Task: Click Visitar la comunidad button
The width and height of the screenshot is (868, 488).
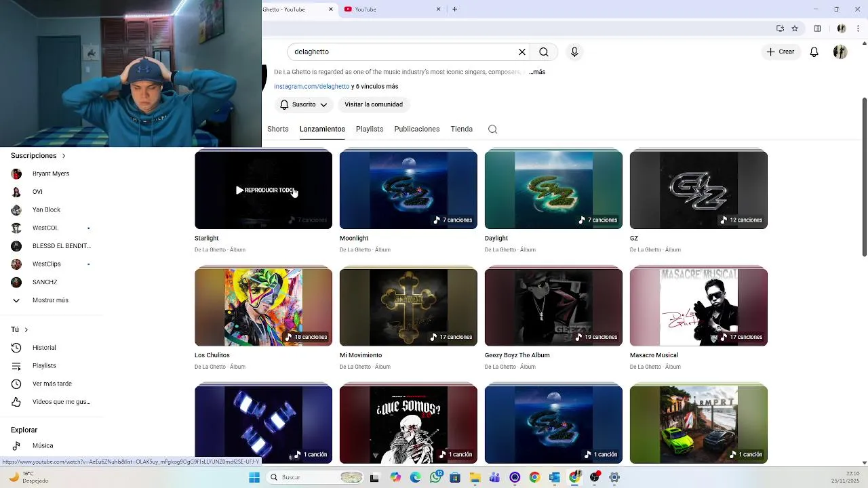Action: [374, 104]
